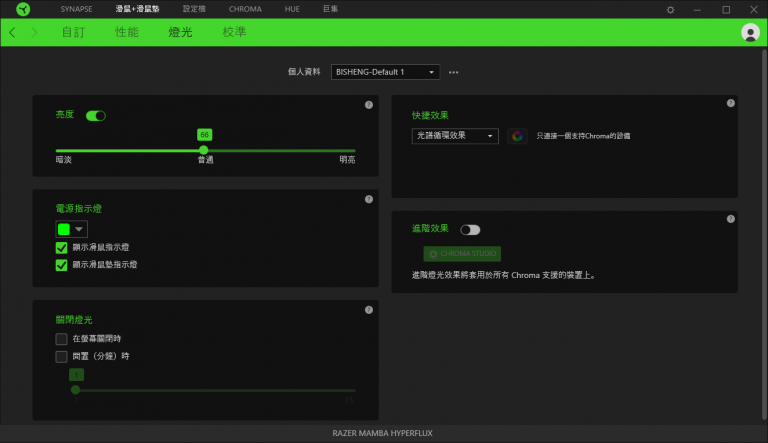Show help for 亮度 panel
This screenshot has width=768, height=443.
tap(369, 105)
